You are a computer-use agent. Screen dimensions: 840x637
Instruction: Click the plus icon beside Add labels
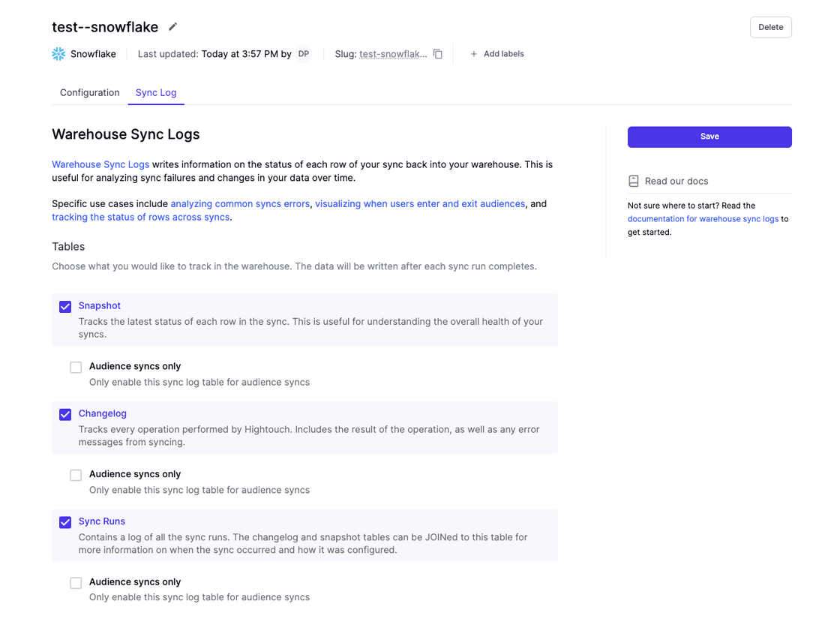pyautogui.click(x=474, y=54)
